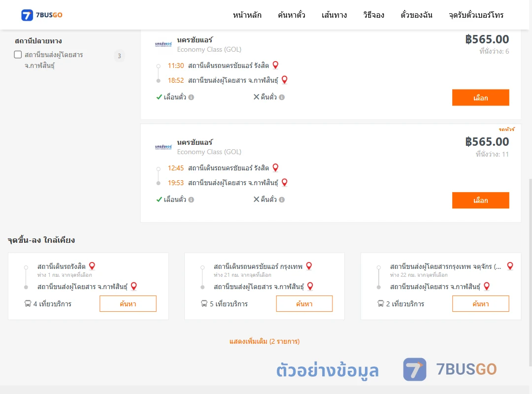Click bus icon beside 5 เที่ยวบริการ
The image size is (532, 394).
click(x=204, y=303)
